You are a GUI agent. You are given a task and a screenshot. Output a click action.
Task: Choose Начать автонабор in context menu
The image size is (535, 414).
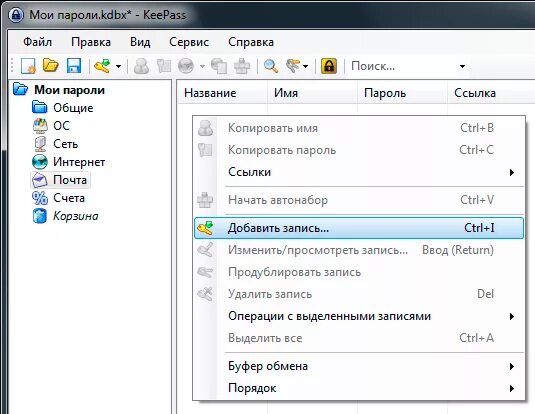click(359, 200)
